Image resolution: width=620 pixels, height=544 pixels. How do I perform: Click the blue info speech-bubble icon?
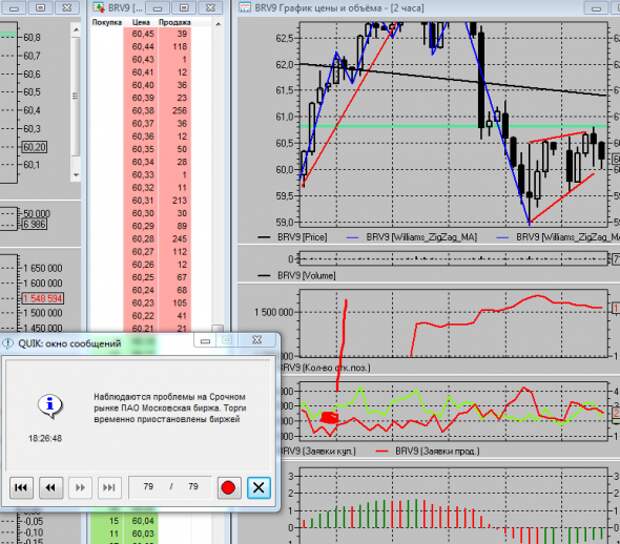50,406
